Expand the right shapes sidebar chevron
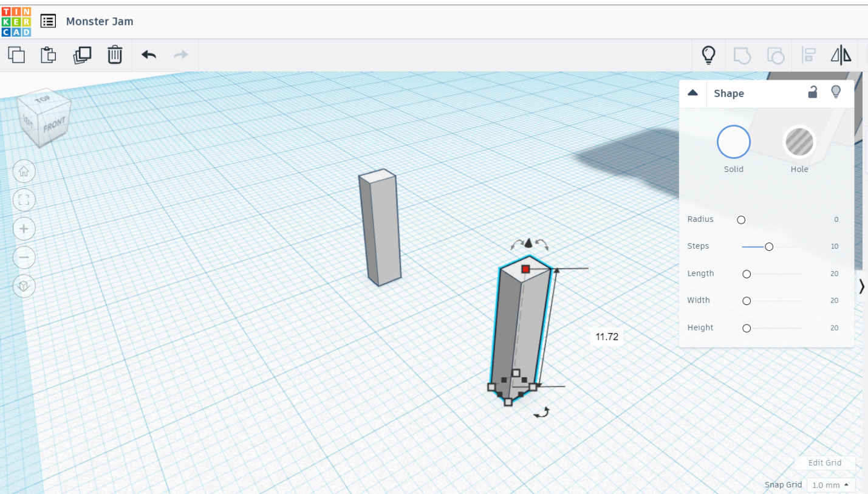Viewport: 868px width, 494px height. [862, 286]
